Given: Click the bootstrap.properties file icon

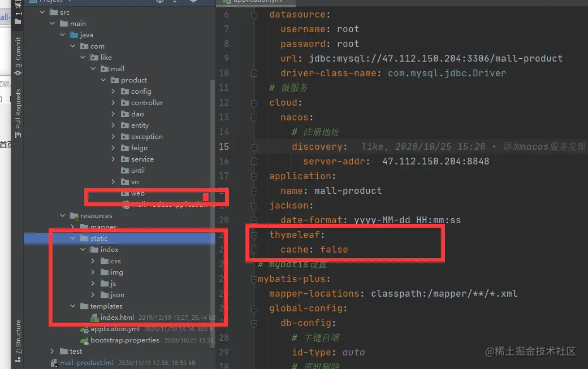Looking at the screenshot, I should click(84, 340).
